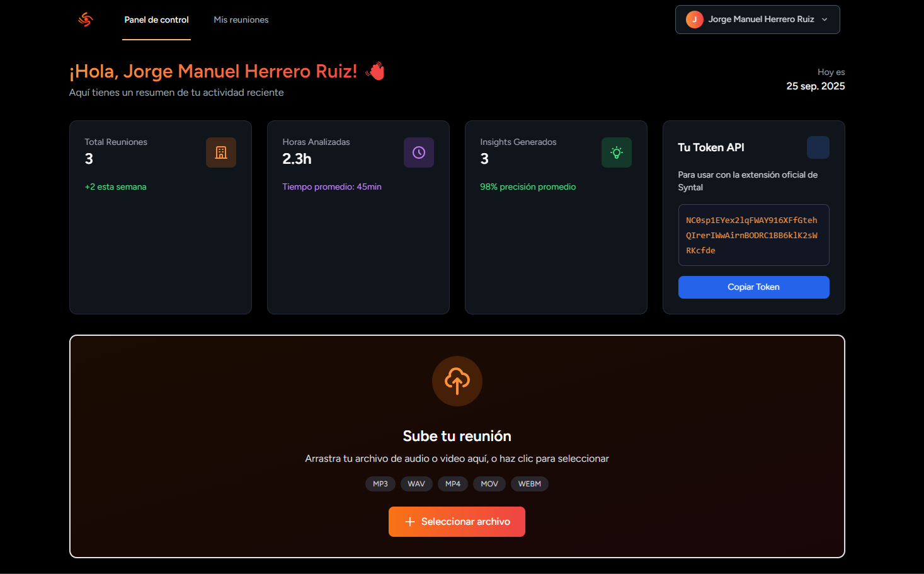Click the building icon in Total Reuniones

click(221, 152)
